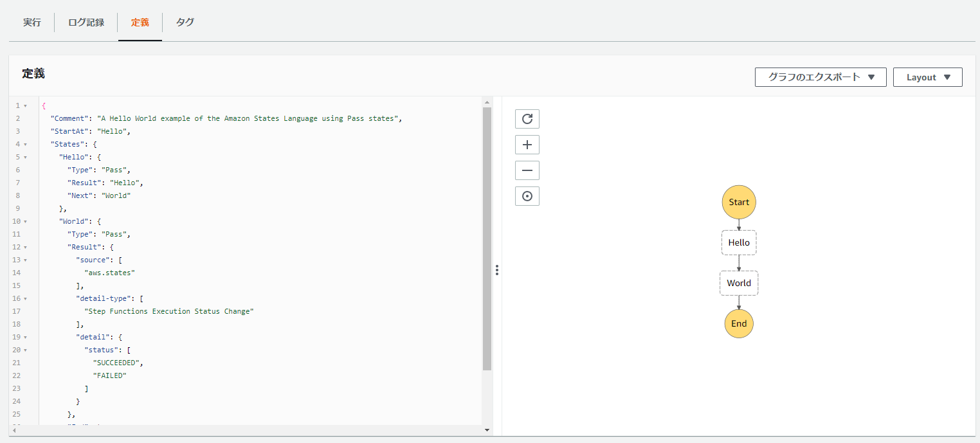Screen dimensions: 980x443
Task: Select the End node in the graph
Action: click(x=738, y=323)
